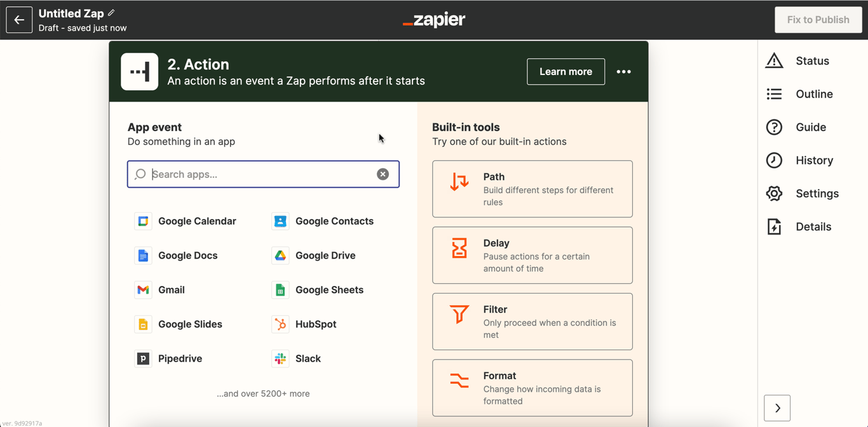Click the 'Draft - saved just now' status text

[x=83, y=28]
